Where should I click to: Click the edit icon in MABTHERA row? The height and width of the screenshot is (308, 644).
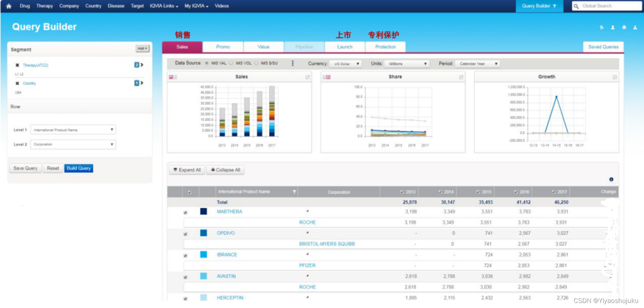point(307,211)
